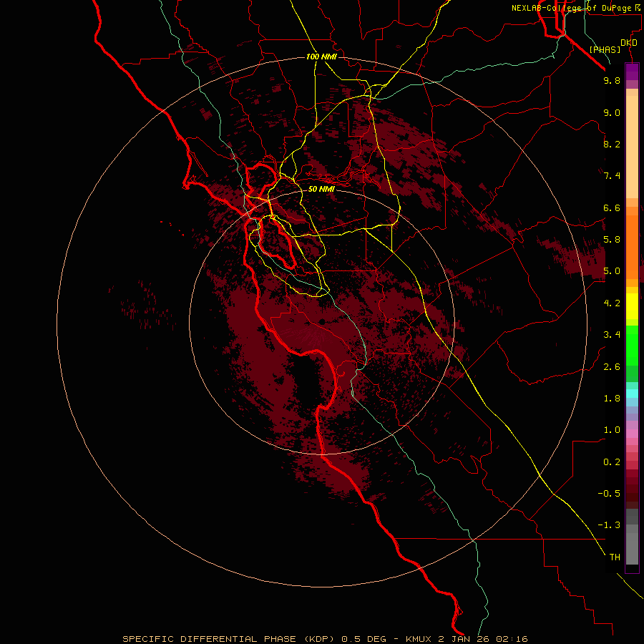Click the DKD unit label
Viewport: 644px width, 644px height.
(628, 43)
